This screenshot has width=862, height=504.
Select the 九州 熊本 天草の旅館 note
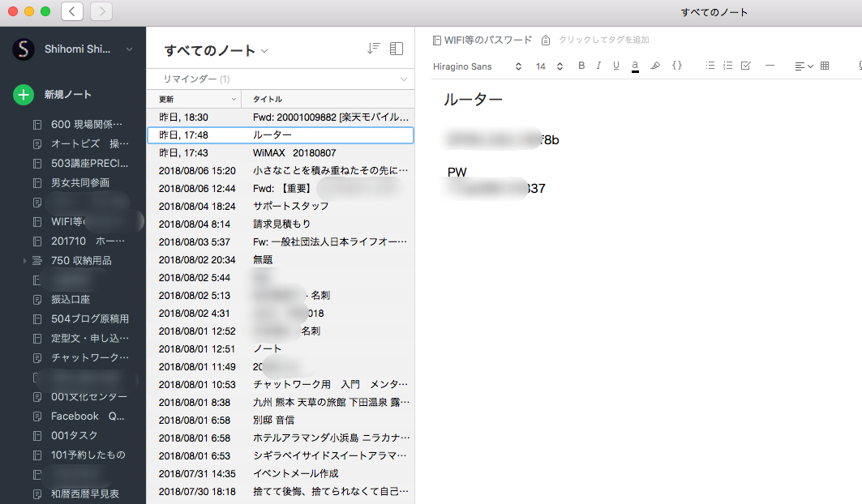click(x=281, y=403)
